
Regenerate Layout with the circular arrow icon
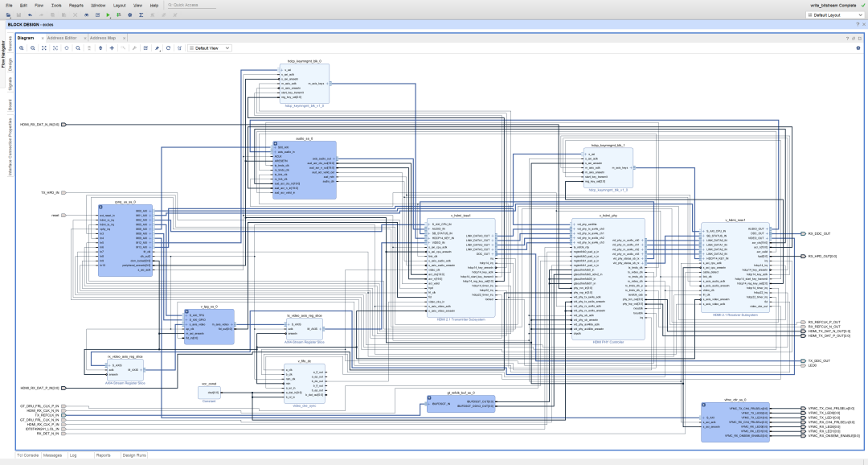pyautogui.click(x=168, y=48)
